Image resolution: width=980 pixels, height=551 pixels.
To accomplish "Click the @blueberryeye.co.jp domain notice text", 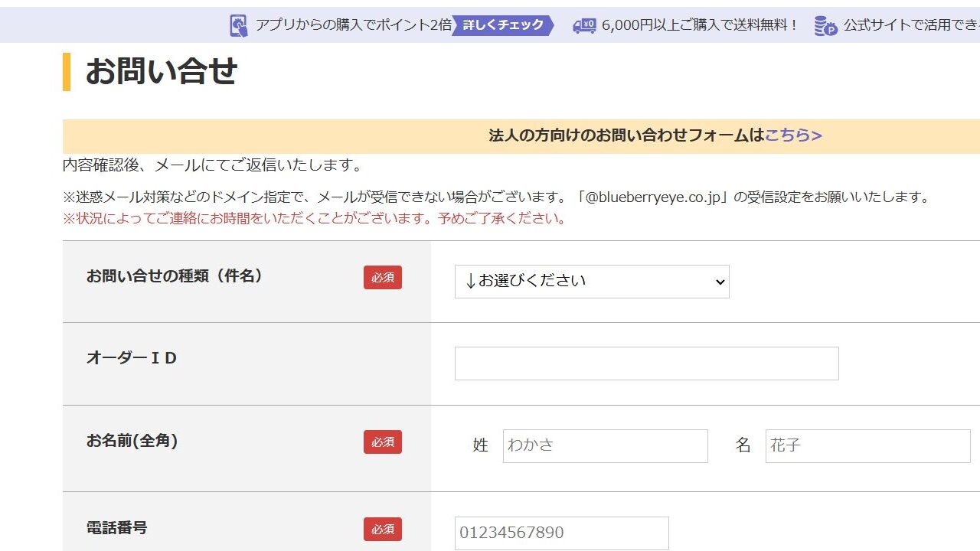I will tap(498, 197).
